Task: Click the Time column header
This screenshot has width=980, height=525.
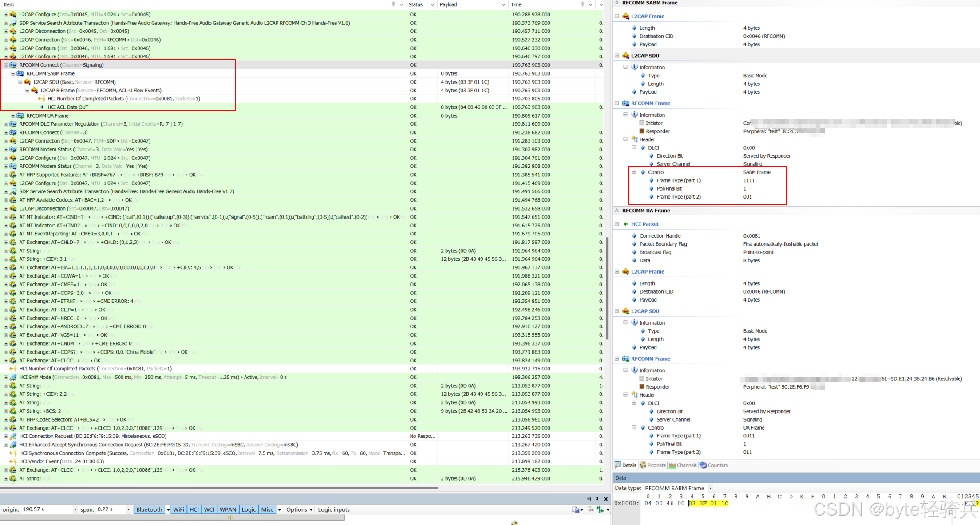Action: tap(516, 4)
